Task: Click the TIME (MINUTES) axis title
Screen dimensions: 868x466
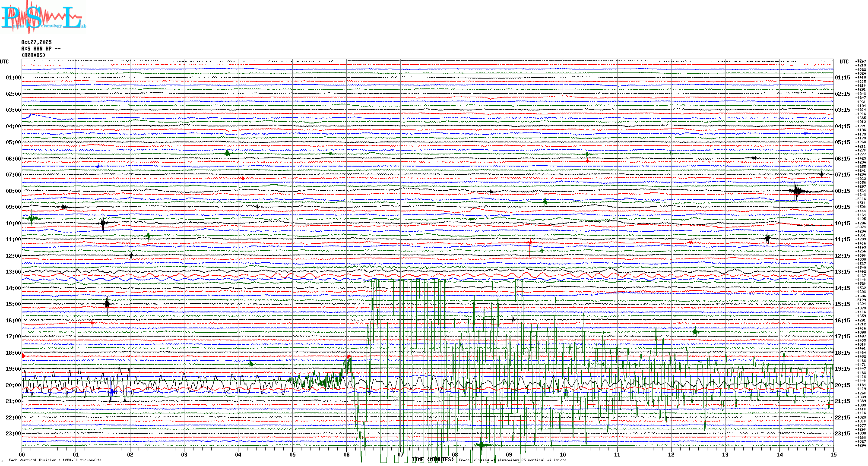Action: point(433,460)
